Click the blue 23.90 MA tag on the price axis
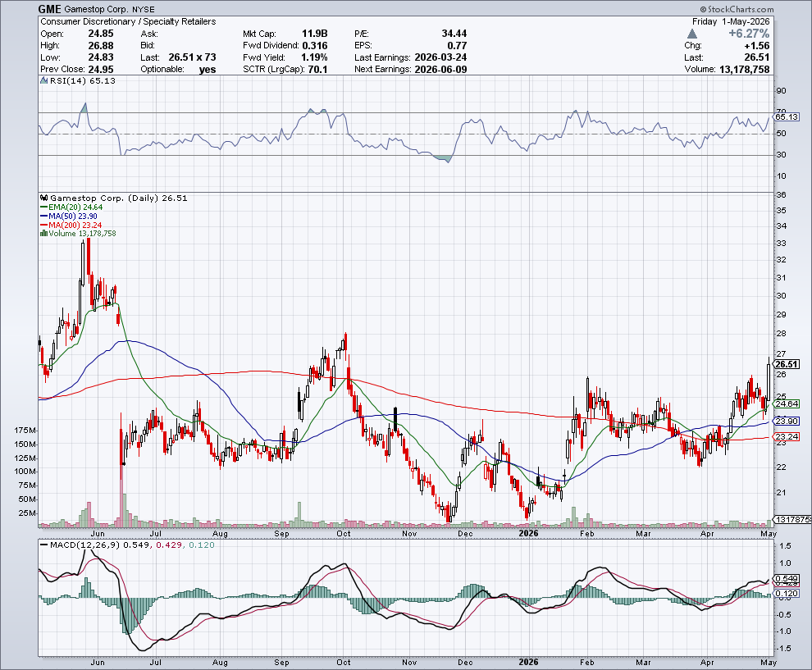Image resolution: width=812 pixels, height=670 pixels. click(787, 421)
